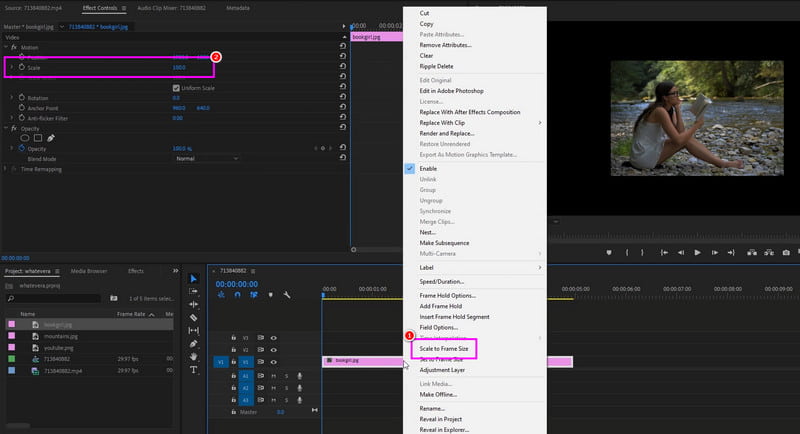Image resolution: width=800 pixels, height=434 pixels.
Task: Click the Extract button in monitor
Action: tap(769, 252)
